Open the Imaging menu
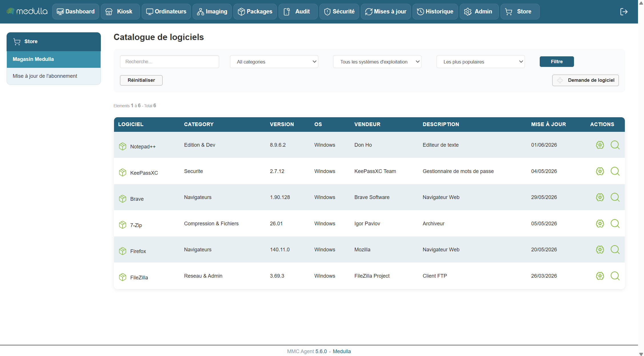This screenshot has height=356, width=644. (x=212, y=12)
